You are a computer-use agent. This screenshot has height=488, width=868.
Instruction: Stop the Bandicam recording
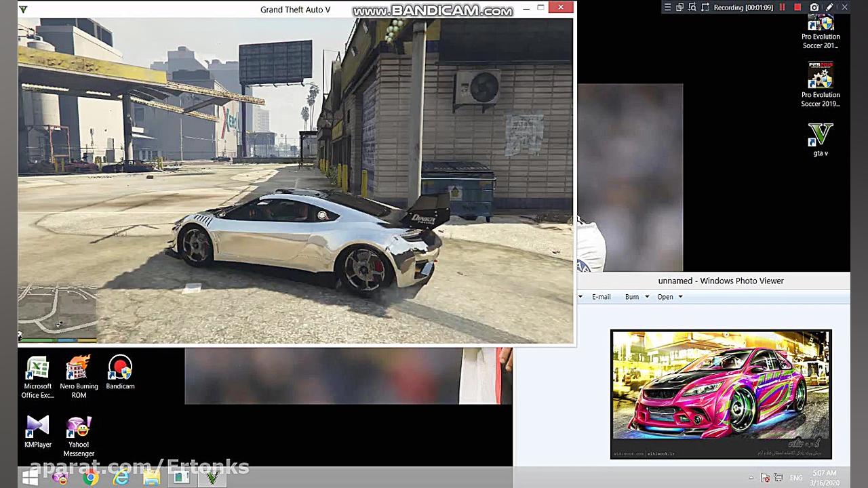click(797, 7)
